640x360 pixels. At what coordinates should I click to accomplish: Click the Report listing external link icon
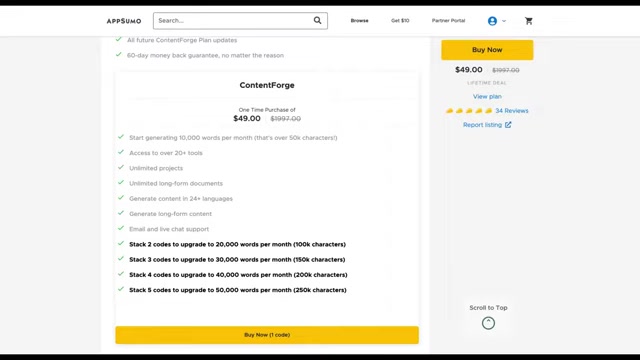(x=508, y=125)
